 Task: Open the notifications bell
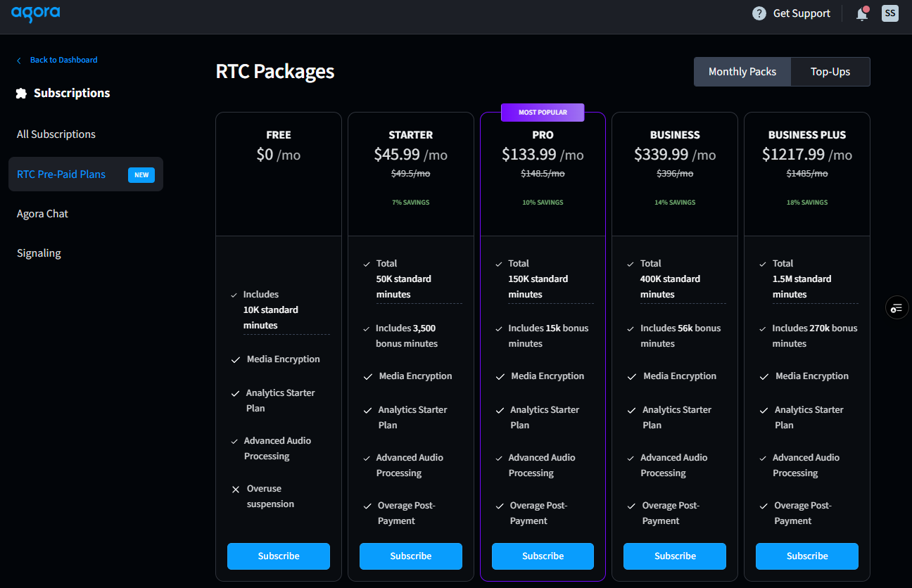861,14
